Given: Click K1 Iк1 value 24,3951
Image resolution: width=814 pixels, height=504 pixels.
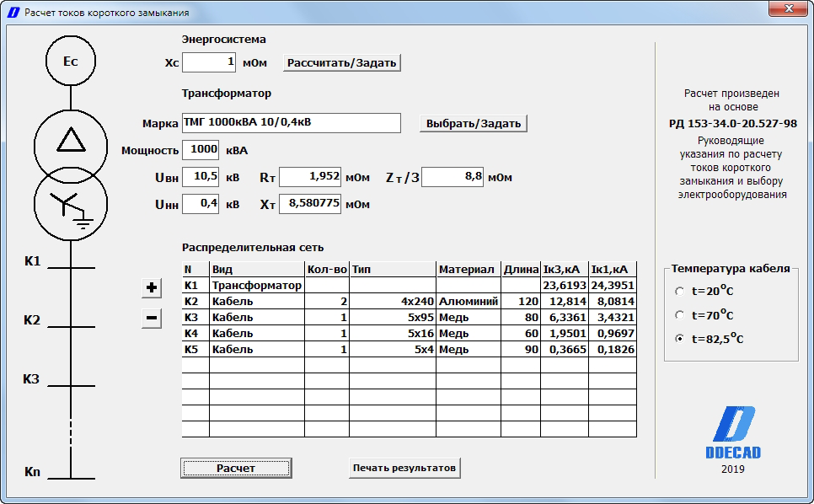Looking at the screenshot, I should point(613,285).
